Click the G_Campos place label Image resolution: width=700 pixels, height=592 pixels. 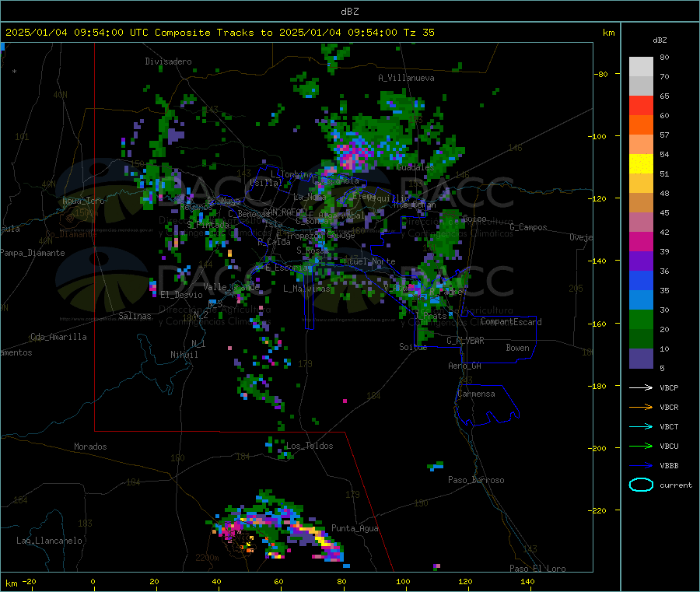point(528,227)
